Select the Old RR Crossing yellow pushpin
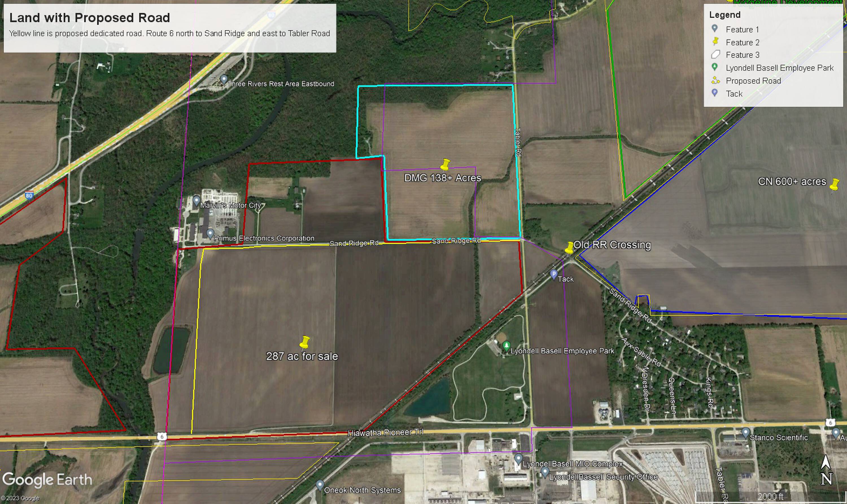Image resolution: width=847 pixels, height=504 pixels. (x=569, y=248)
